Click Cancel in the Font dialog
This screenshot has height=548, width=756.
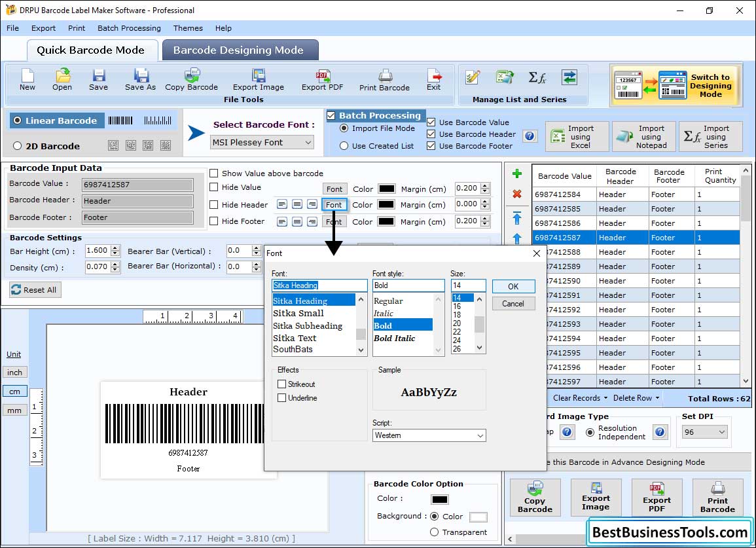513,303
